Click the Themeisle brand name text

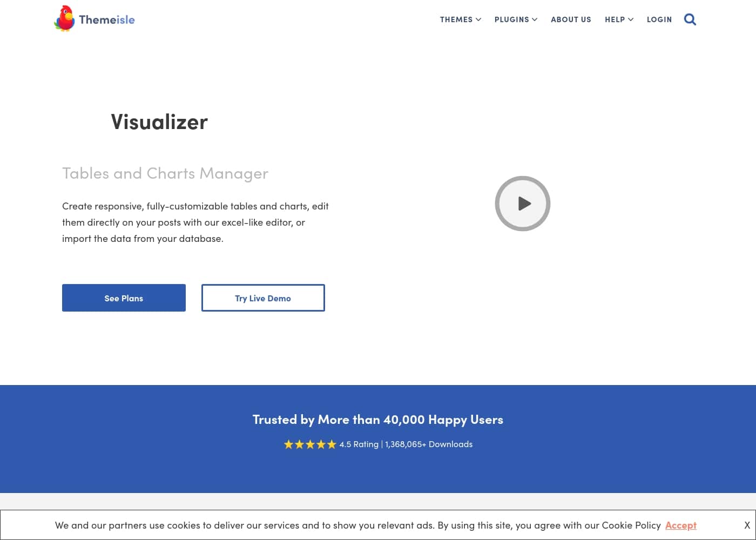pyautogui.click(x=107, y=19)
